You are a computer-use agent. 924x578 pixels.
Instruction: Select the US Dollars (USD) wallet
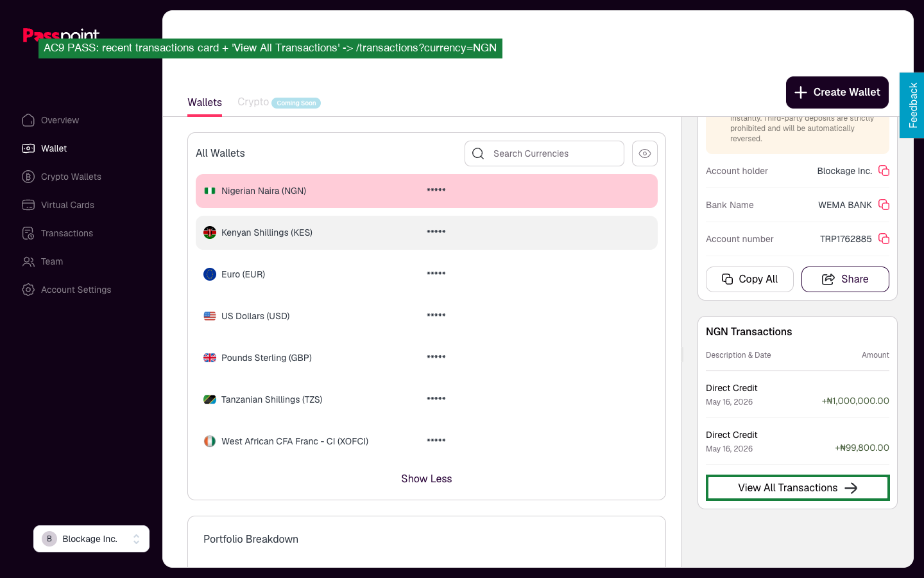427,316
